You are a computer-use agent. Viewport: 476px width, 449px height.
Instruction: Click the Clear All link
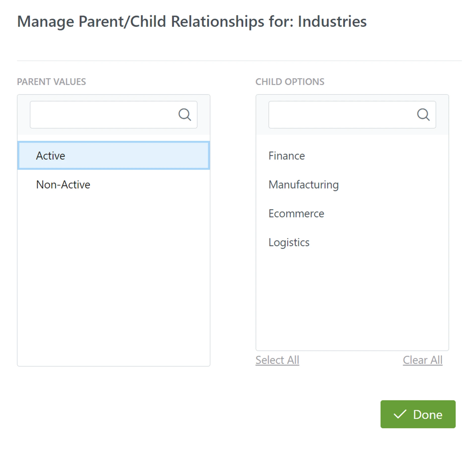422,360
